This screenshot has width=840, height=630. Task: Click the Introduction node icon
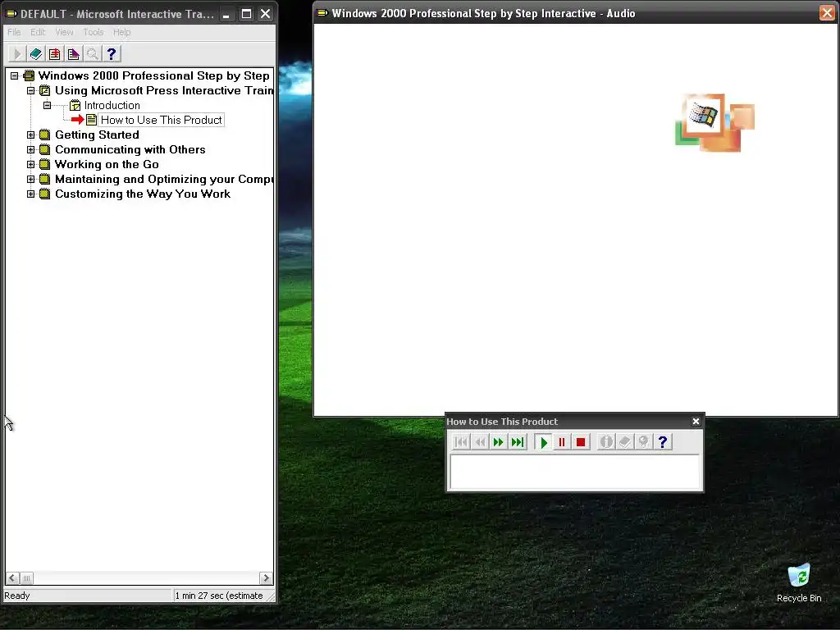75,105
